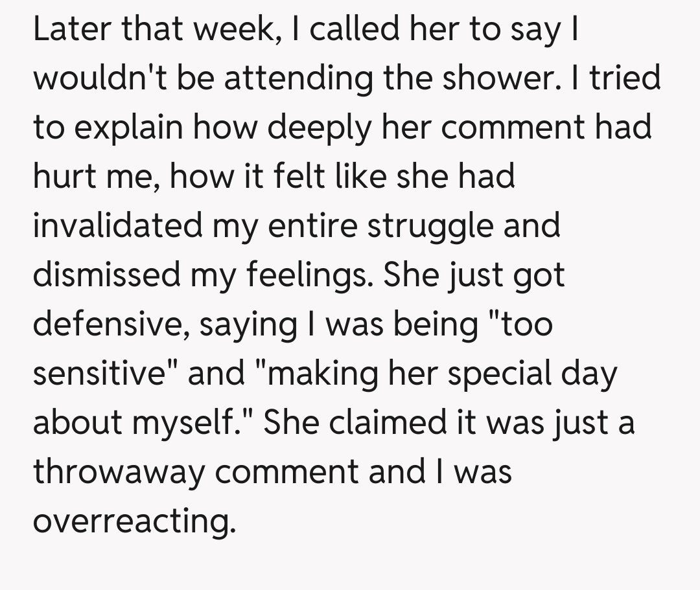Select the word "called" in the first line

[x=339, y=30]
